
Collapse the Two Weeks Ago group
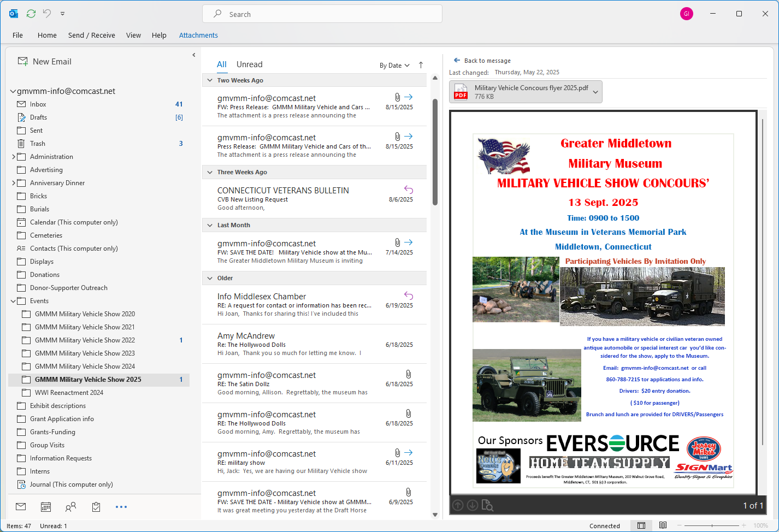pos(210,80)
